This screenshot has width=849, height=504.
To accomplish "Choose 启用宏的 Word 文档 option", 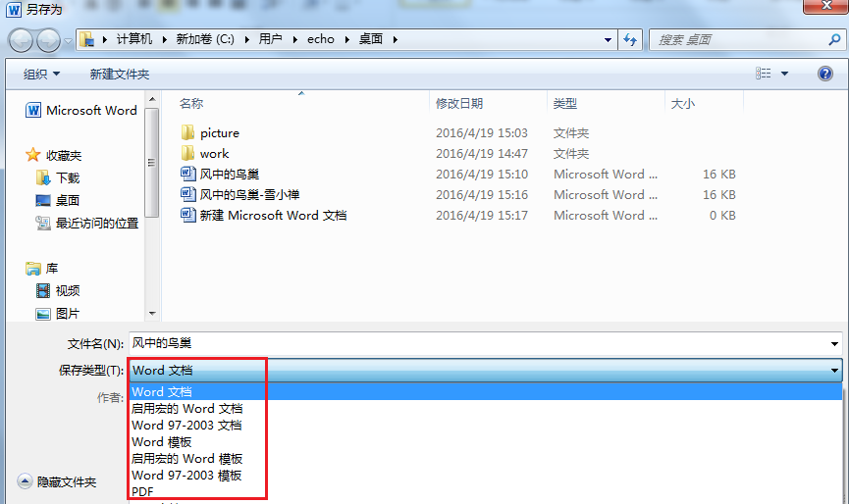I will [x=486, y=408].
